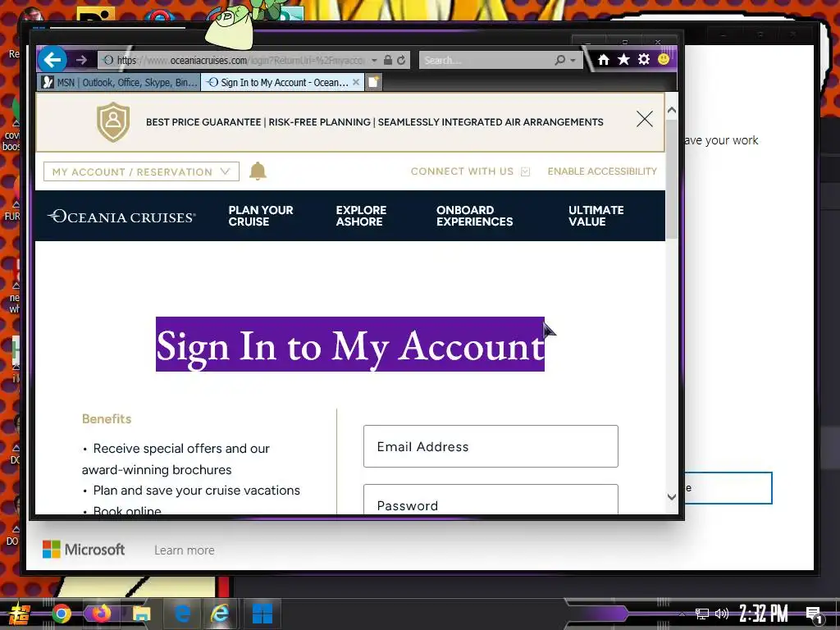Expand the search provider dropdown arrow
Screen dimensions: 840x630
pos(573,60)
